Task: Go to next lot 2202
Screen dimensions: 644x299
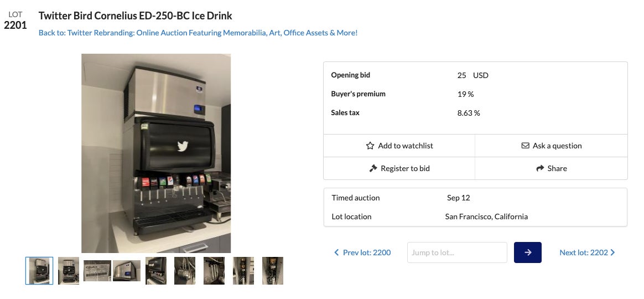Action: pyautogui.click(x=587, y=252)
